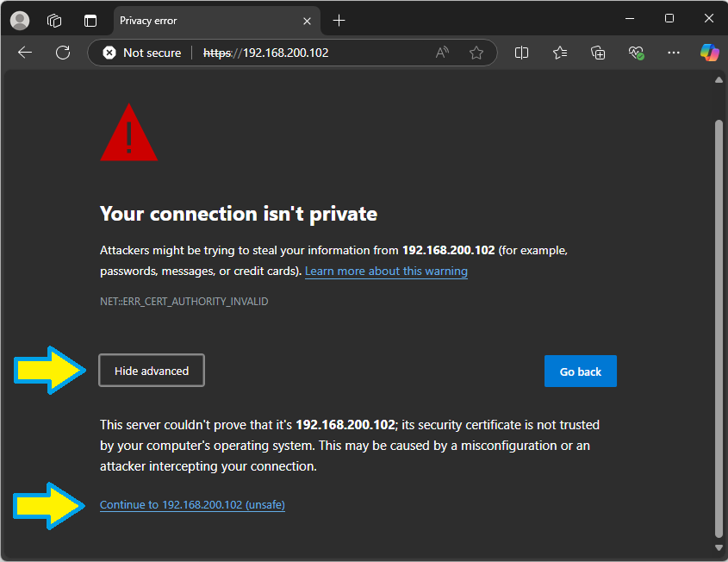Open Settings and more ellipsis menu
Viewport: 728px width, 562px height.
[x=674, y=53]
